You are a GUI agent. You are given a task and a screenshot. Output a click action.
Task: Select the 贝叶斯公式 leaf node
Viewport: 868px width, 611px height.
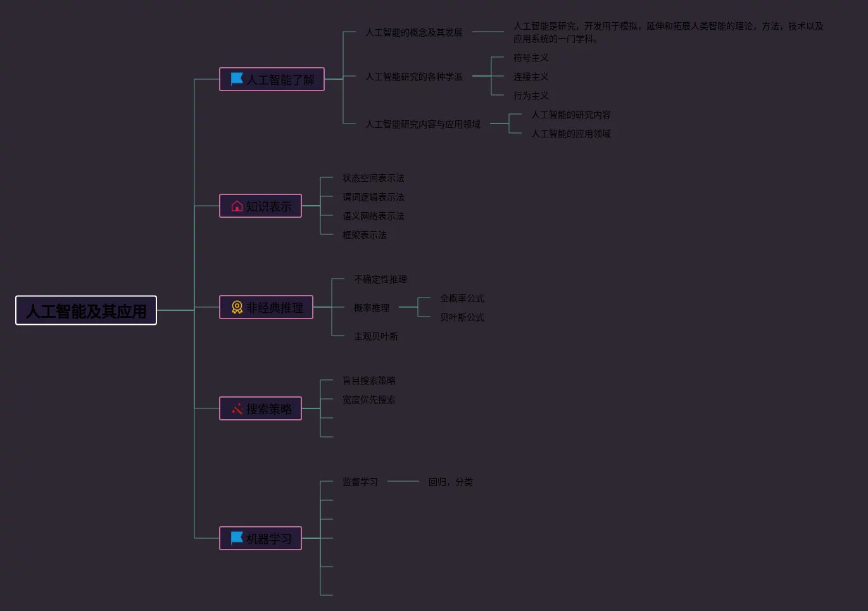pos(462,317)
